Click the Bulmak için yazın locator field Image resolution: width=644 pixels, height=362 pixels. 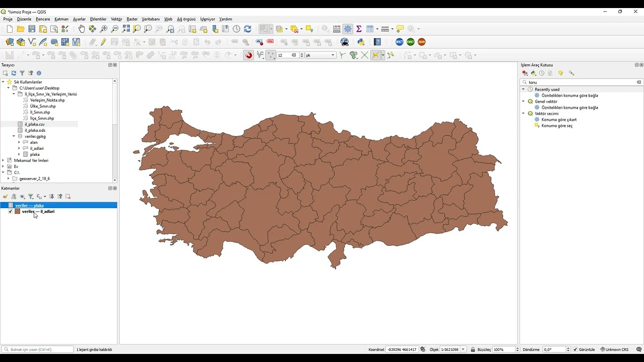point(38,349)
